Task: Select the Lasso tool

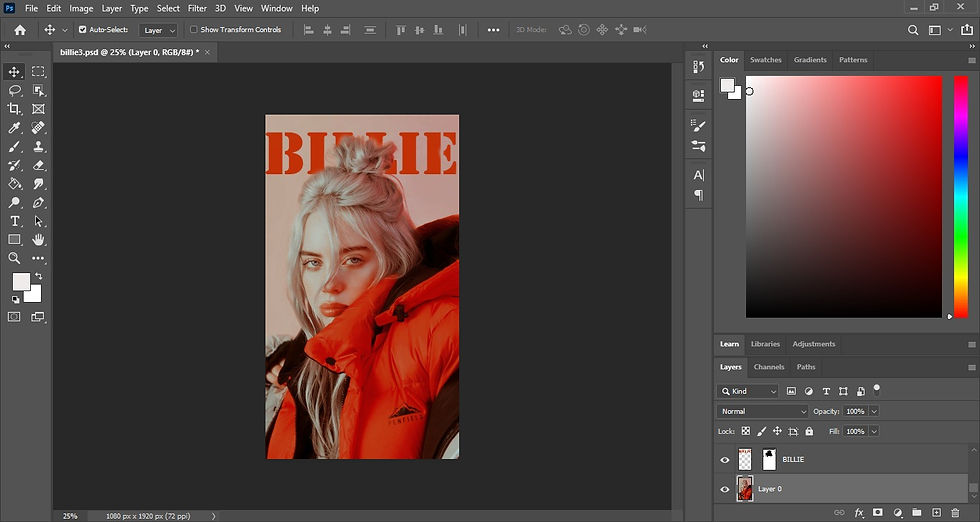Action: (15, 90)
